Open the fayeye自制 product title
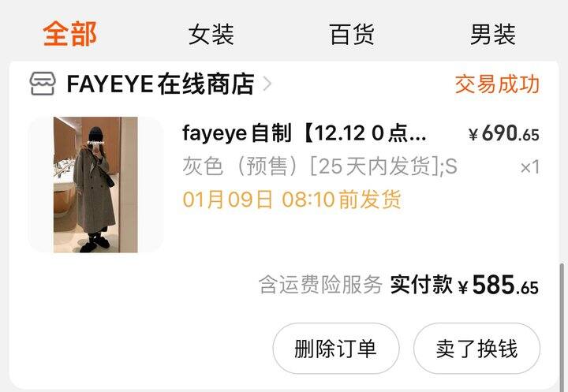 (x=305, y=133)
